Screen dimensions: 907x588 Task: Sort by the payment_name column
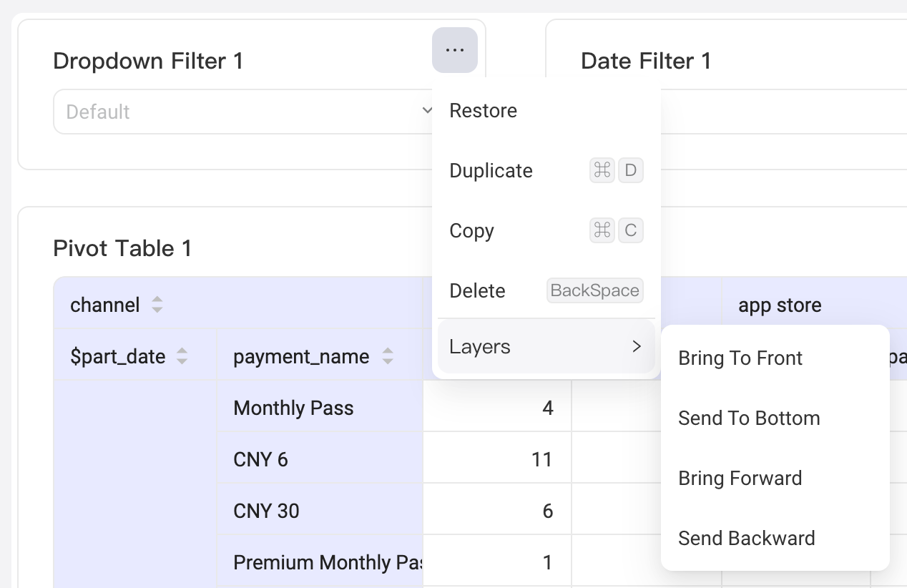click(x=388, y=356)
